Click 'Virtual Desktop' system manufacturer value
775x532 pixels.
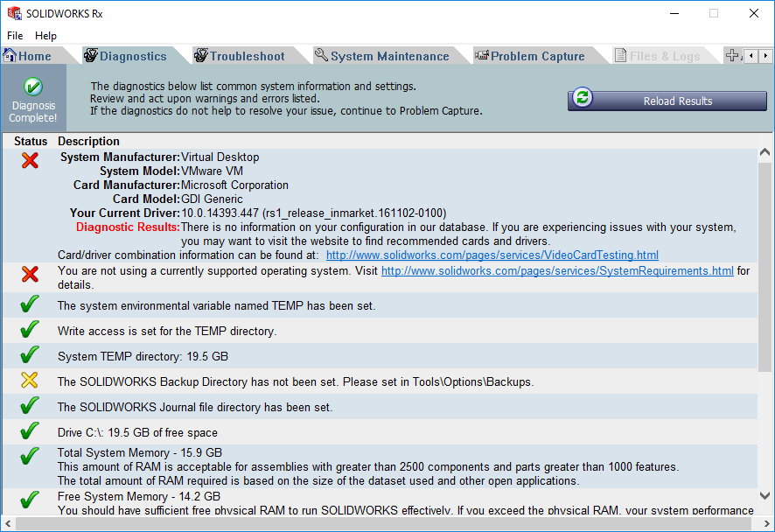pyautogui.click(x=220, y=157)
